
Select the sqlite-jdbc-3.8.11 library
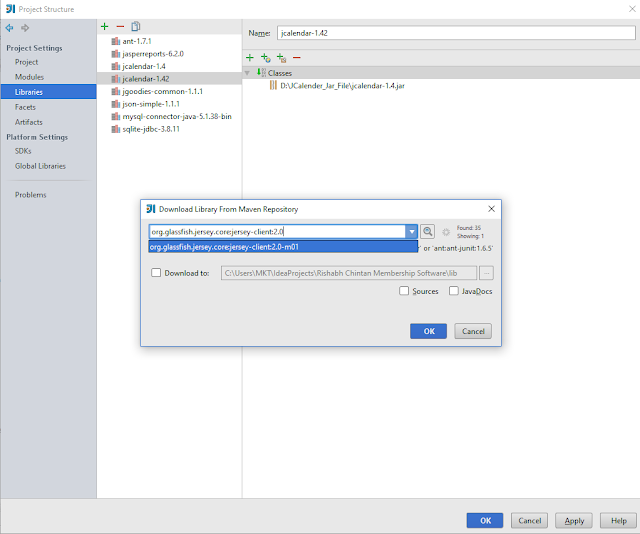[169, 129]
